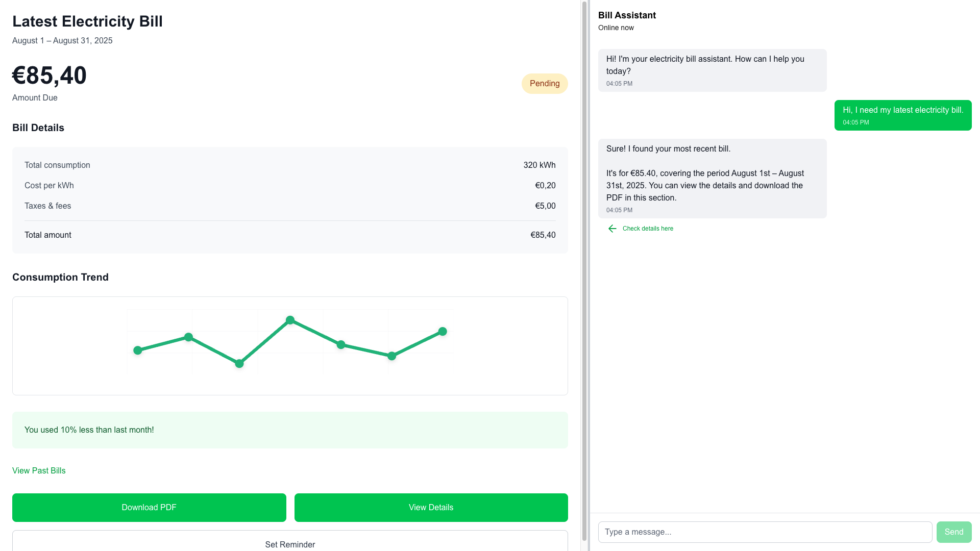Click the Total amount row in Bill Details

tap(290, 235)
